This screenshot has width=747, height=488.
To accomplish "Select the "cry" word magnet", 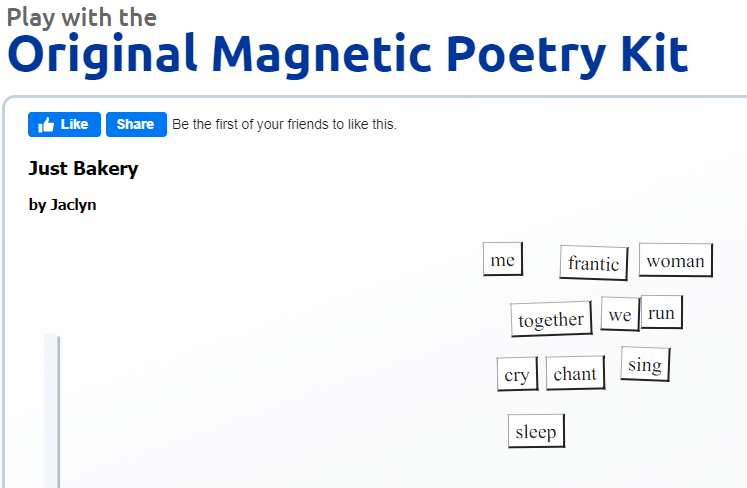I will pyautogui.click(x=516, y=375).
